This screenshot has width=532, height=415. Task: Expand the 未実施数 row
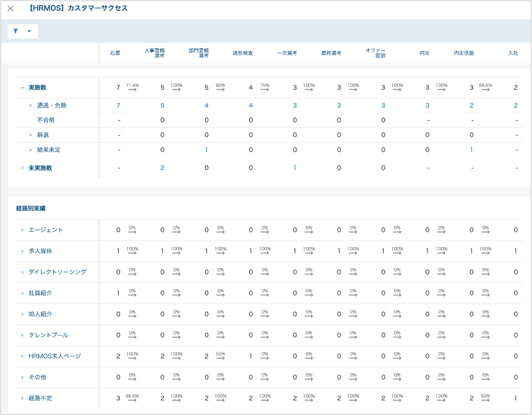click(22, 168)
